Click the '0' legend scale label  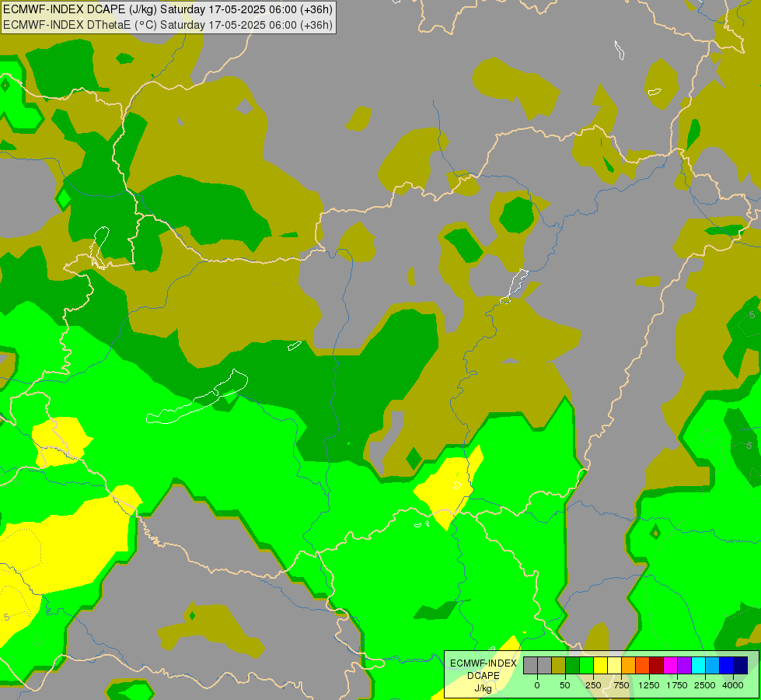(x=537, y=685)
